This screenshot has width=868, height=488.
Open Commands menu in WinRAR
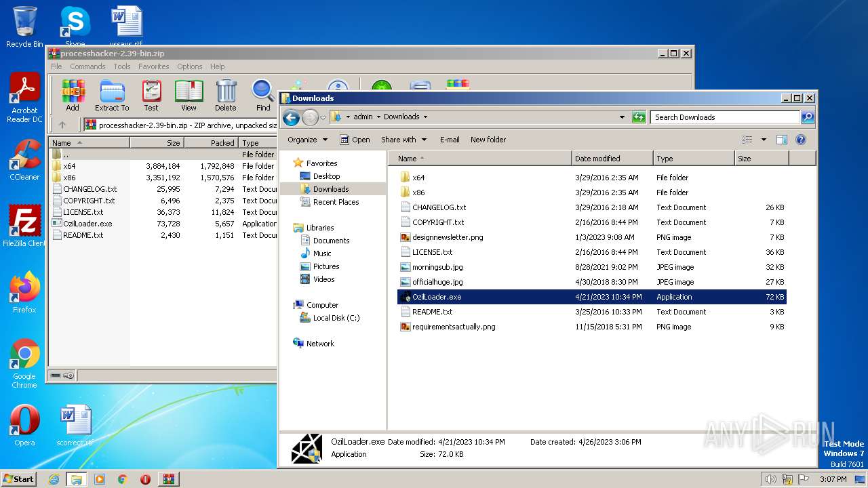pos(87,66)
